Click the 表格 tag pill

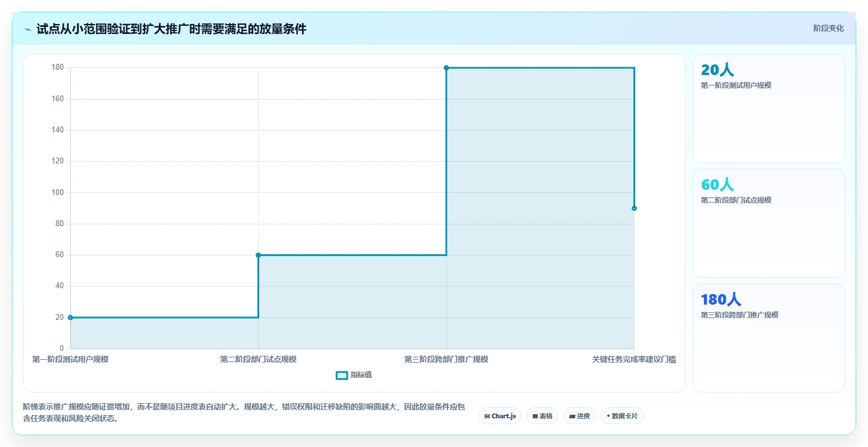[x=542, y=416]
